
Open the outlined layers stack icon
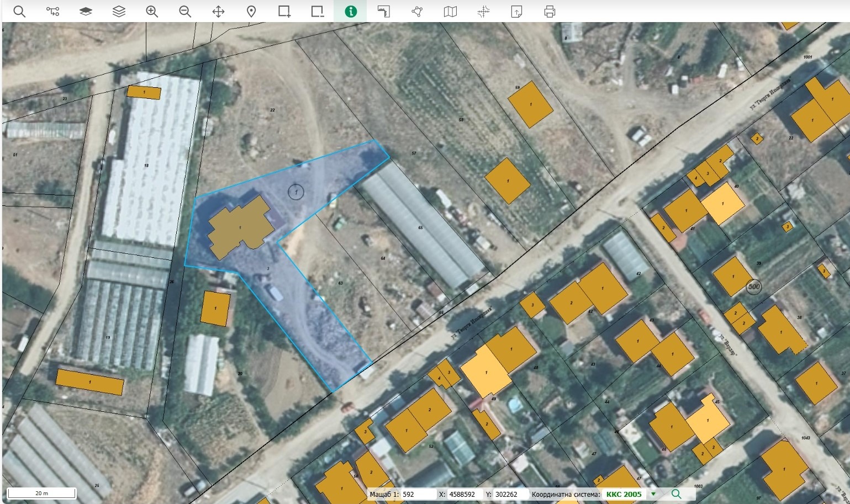(x=119, y=12)
